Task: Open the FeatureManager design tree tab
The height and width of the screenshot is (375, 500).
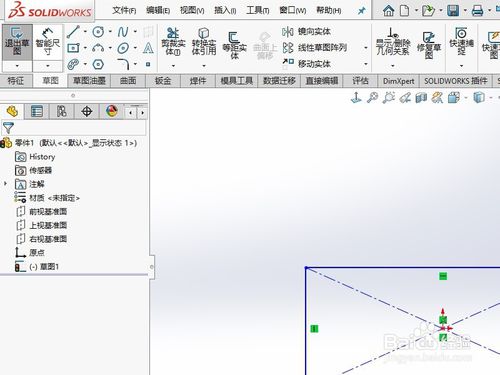Action: [12, 111]
